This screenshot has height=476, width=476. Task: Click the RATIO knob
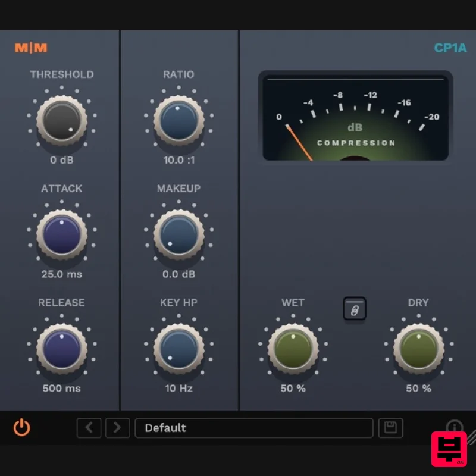point(178,119)
